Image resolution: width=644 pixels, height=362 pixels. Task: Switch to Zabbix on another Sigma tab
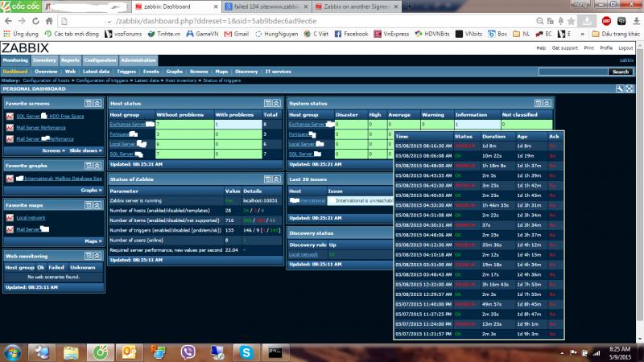pos(356,6)
